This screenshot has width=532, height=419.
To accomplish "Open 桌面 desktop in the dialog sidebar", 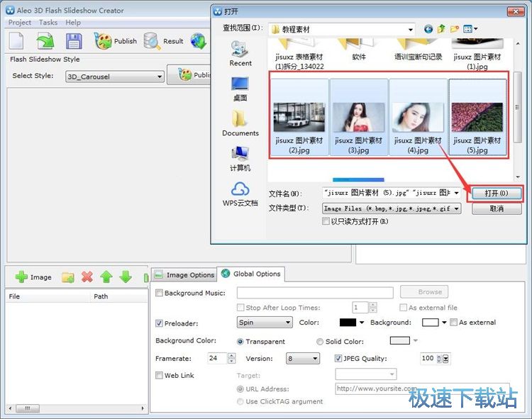I will click(240, 89).
